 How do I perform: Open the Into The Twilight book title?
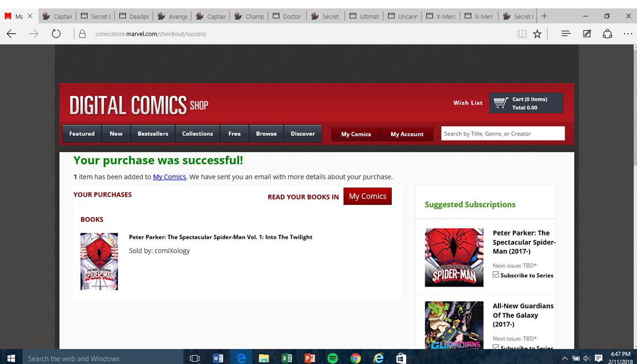point(221,237)
